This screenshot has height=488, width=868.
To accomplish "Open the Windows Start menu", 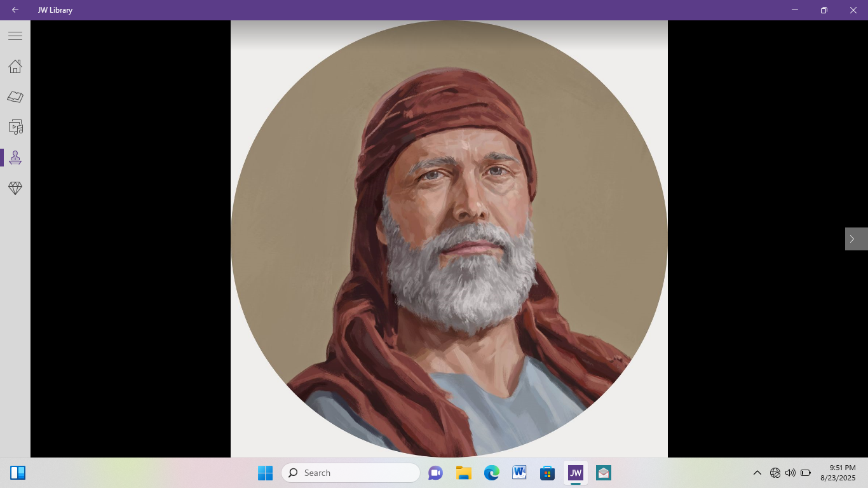I will click(265, 473).
